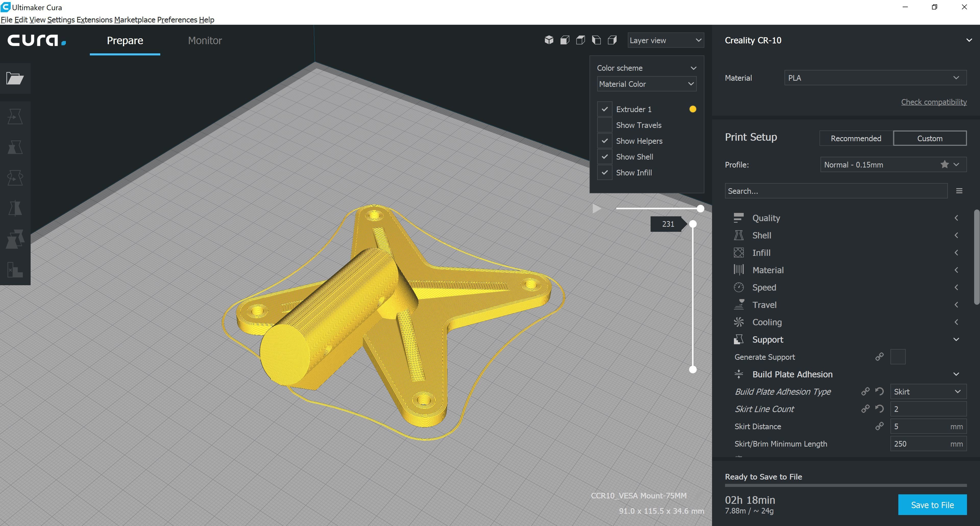Screen dimensions: 980x526
Task: Select the Scale tool in left toolbar
Action: click(x=15, y=147)
